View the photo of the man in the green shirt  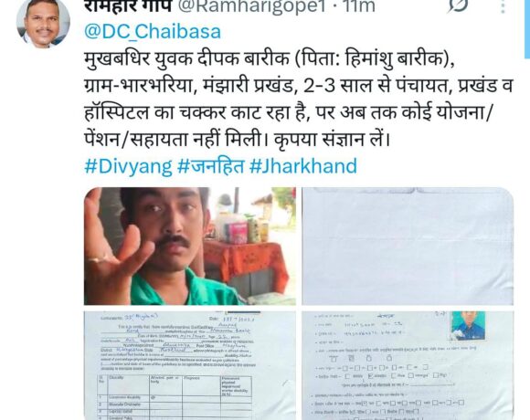[x=190, y=247]
